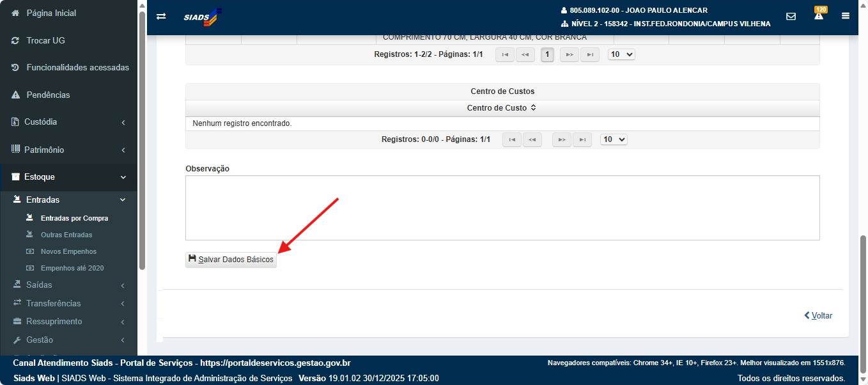Open Pendências warning item
The image size is (868, 385).
point(48,95)
